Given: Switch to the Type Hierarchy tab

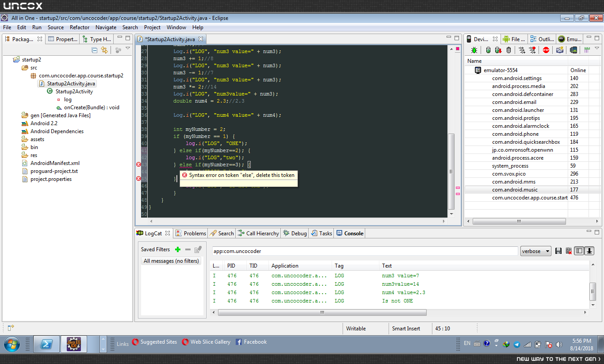Looking at the screenshot, I should coord(97,39).
